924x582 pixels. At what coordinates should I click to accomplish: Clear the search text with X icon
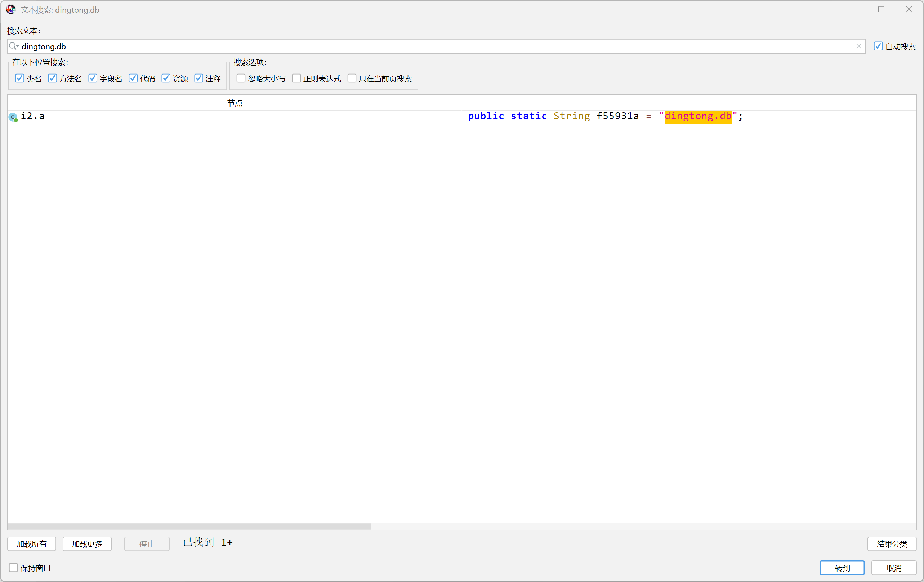click(x=859, y=46)
